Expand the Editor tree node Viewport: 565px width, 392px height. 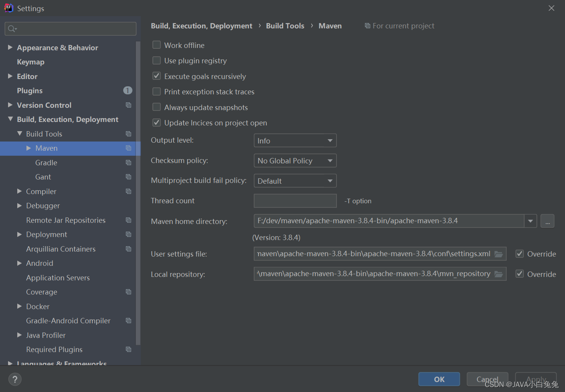10,76
